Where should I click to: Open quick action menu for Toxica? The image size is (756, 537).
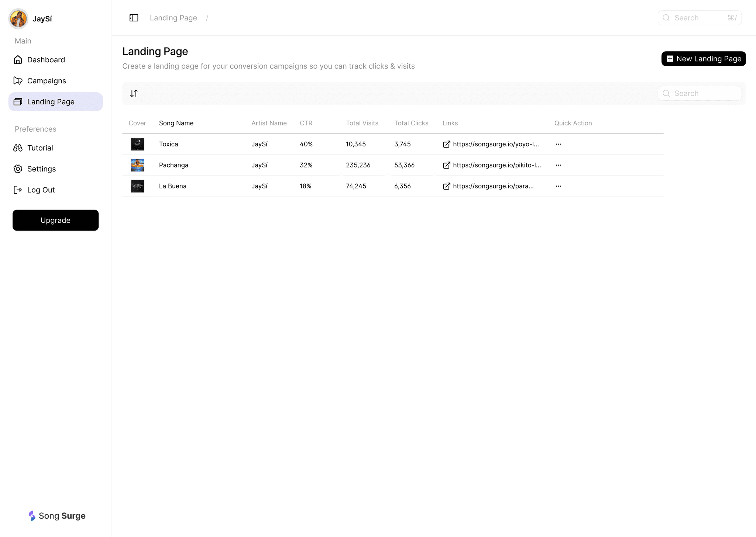point(559,144)
